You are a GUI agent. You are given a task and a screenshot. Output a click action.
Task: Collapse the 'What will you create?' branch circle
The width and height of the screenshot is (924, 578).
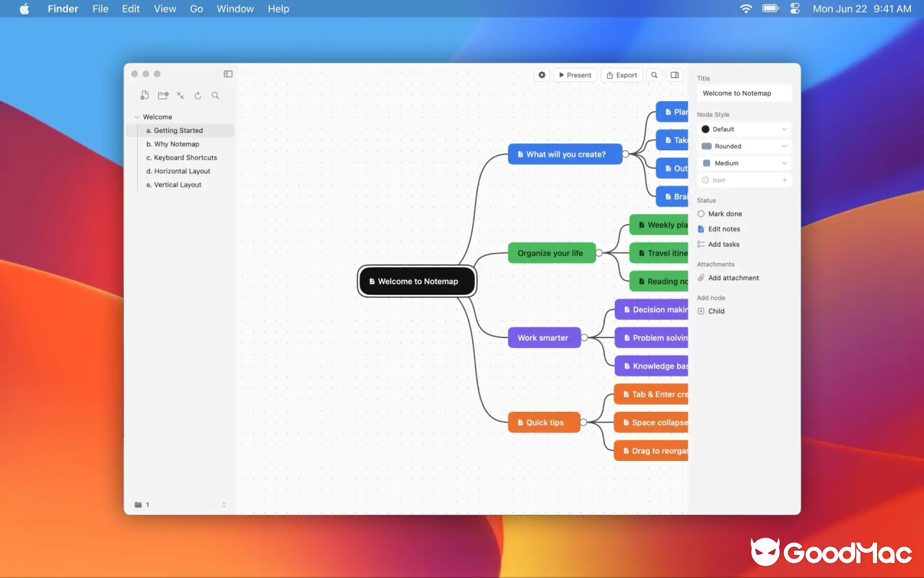[625, 154]
